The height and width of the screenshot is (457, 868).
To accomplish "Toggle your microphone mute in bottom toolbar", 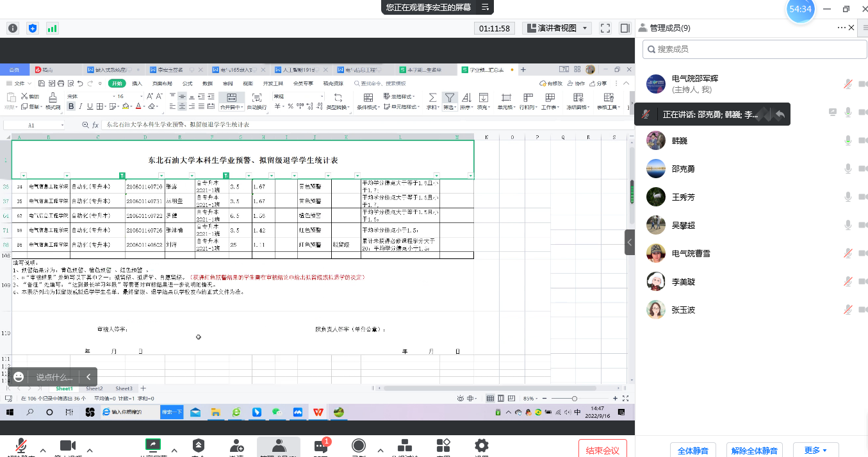I will tap(21, 445).
